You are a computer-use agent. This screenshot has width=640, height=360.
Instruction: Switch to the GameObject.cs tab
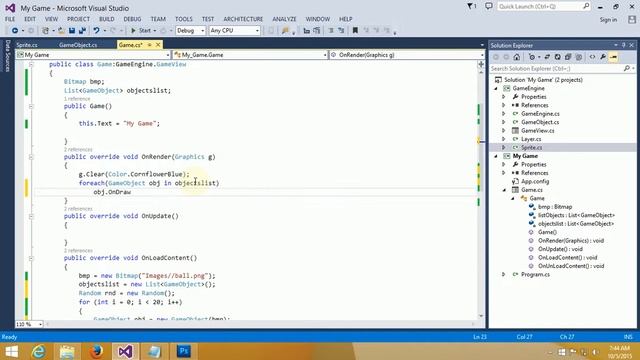coord(78,45)
